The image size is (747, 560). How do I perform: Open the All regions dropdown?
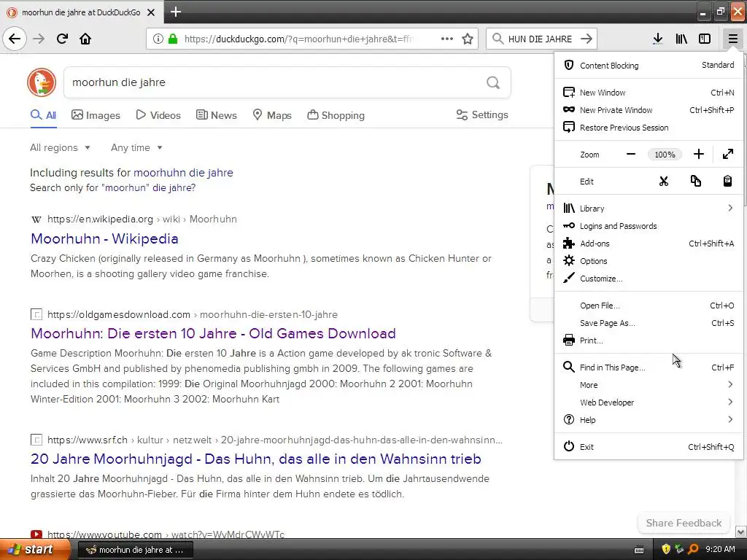tap(60, 147)
